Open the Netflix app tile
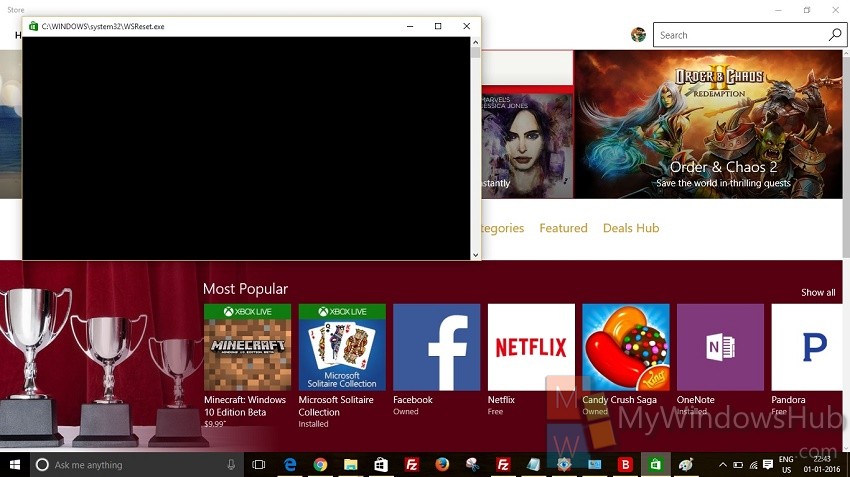 (531, 347)
